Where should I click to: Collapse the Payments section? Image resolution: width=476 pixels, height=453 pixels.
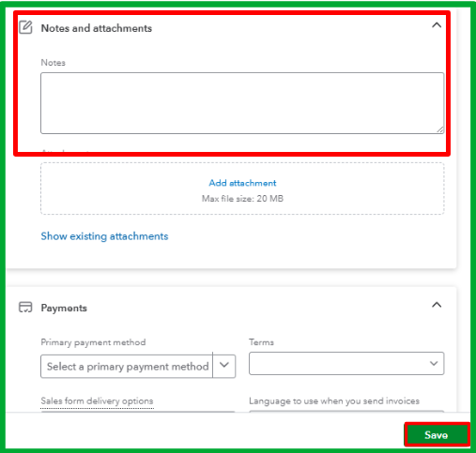(437, 305)
